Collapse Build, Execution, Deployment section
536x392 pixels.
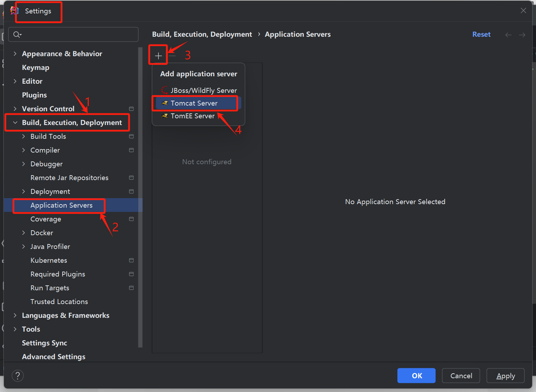[15, 123]
